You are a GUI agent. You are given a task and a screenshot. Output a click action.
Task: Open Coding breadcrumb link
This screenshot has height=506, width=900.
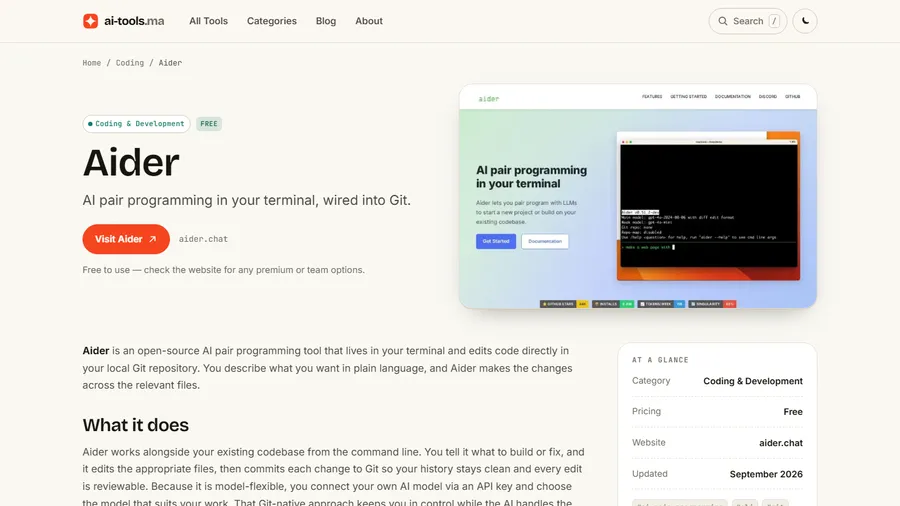tap(130, 63)
